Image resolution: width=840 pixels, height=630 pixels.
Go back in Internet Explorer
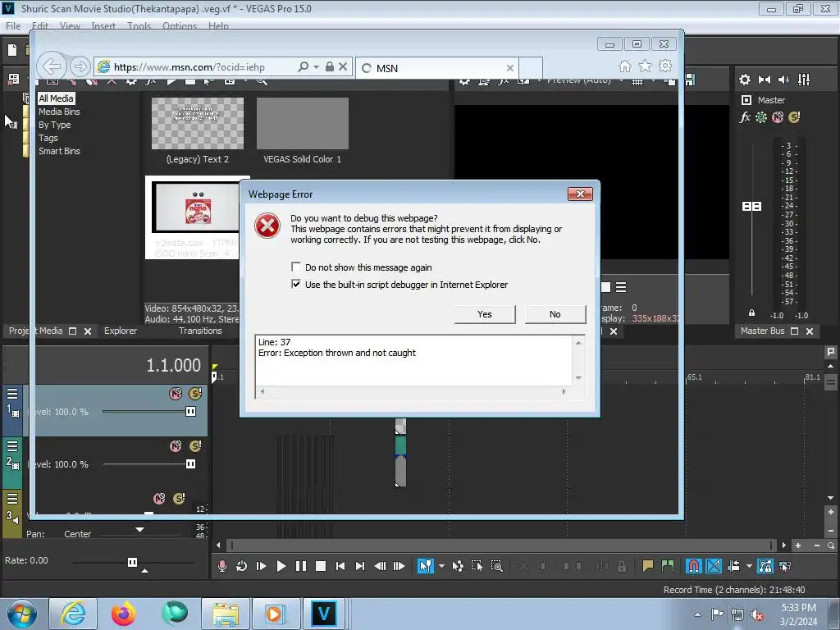52,66
